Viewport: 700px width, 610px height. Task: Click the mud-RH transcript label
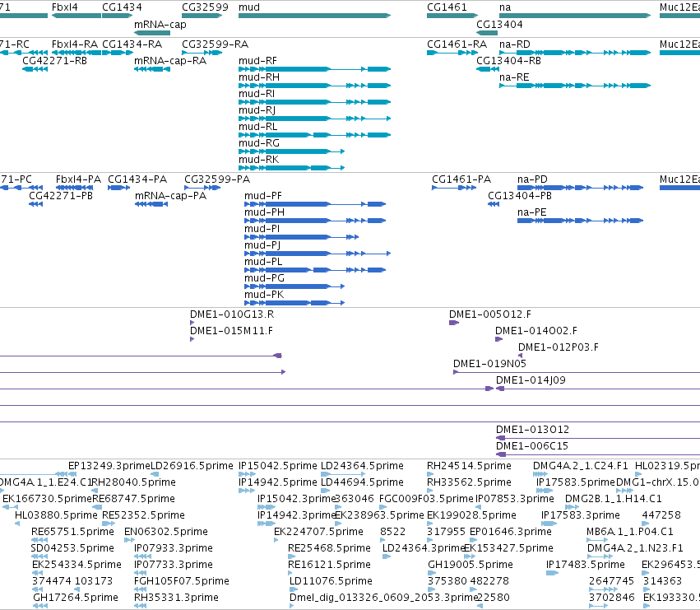click(x=259, y=77)
